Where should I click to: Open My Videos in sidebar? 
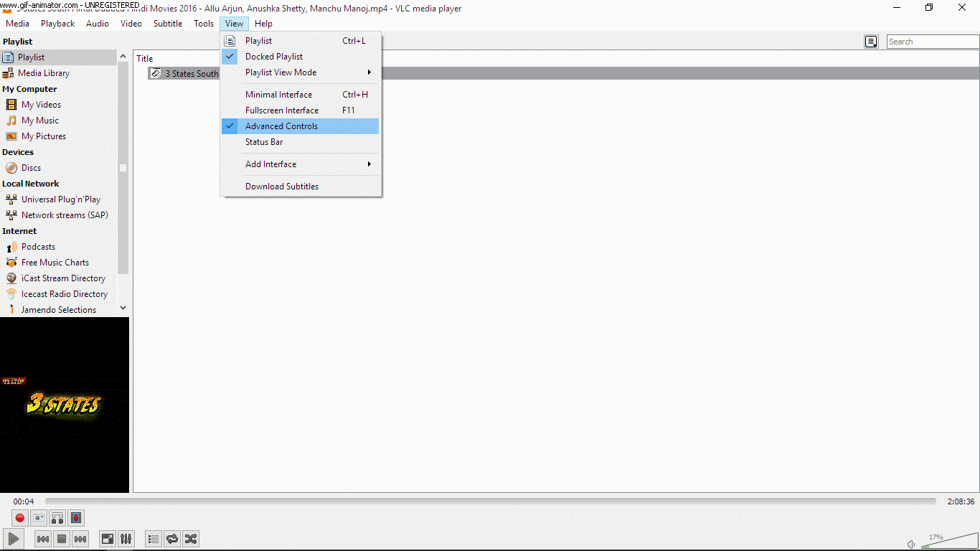point(59,105)
